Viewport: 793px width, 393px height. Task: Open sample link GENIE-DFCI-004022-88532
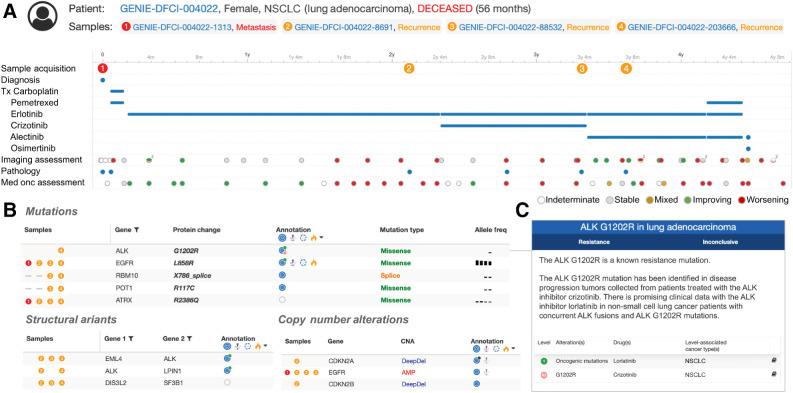pos(510,27)
